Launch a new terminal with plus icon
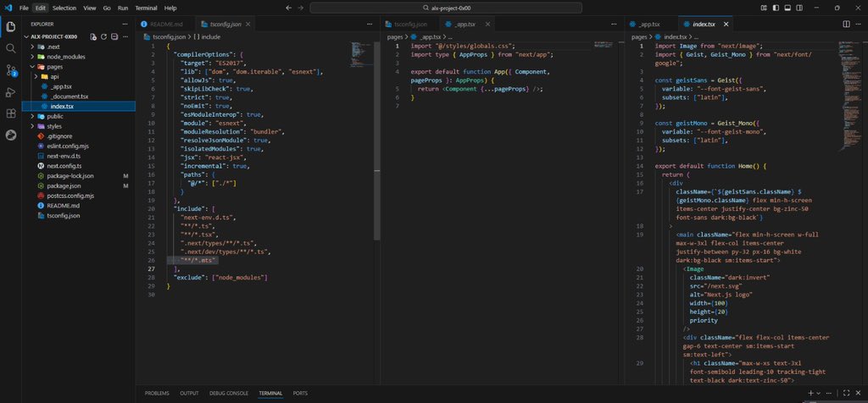Screen dimensions: 868x403 pos(810,393)
